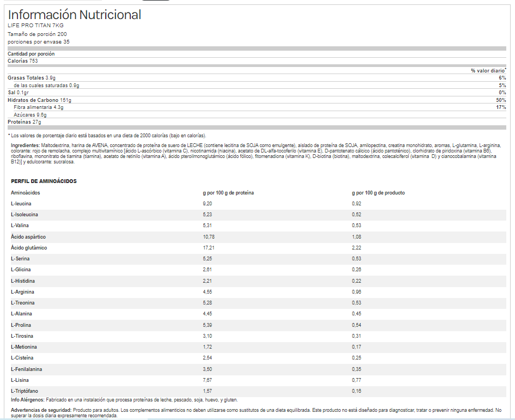Select the L-Arginina row label

(x=22, y=292)
